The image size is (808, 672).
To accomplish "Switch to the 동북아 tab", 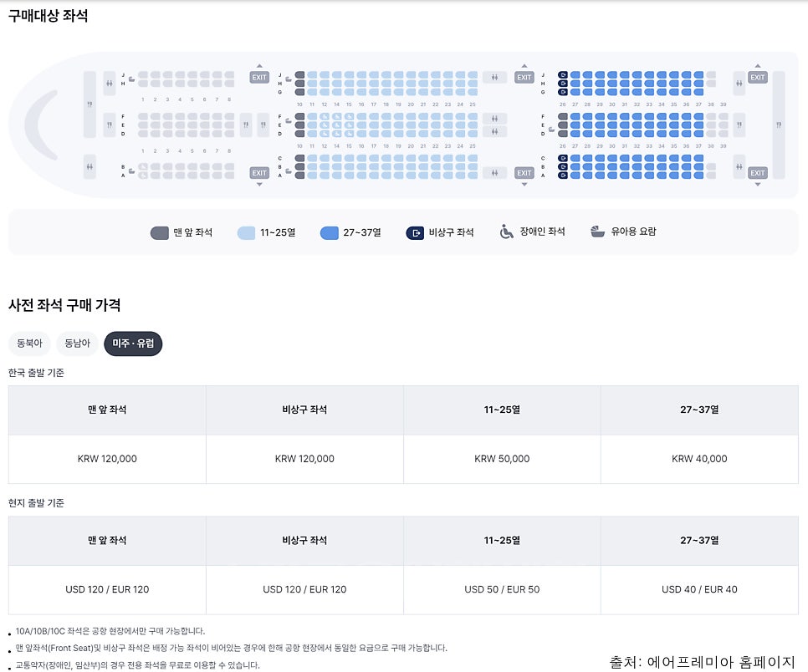I will pyautogui.click(x=29, y=344).
